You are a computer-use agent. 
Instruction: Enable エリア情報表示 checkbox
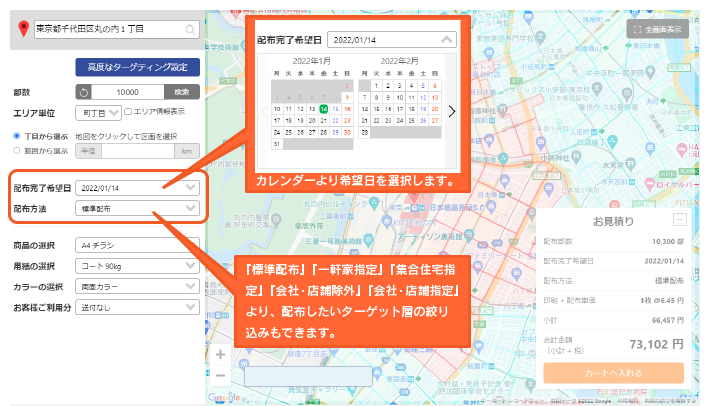[x=128, y=111]
